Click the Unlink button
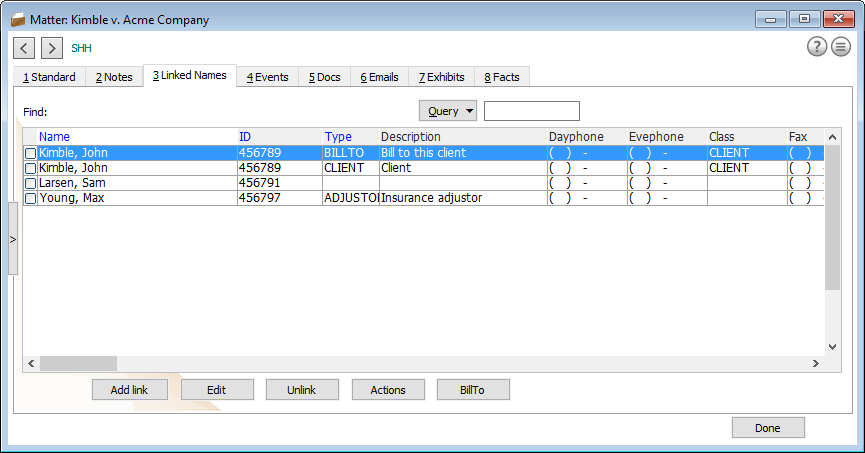Screen dimensions: 865x453 click(x=302, y=390)
